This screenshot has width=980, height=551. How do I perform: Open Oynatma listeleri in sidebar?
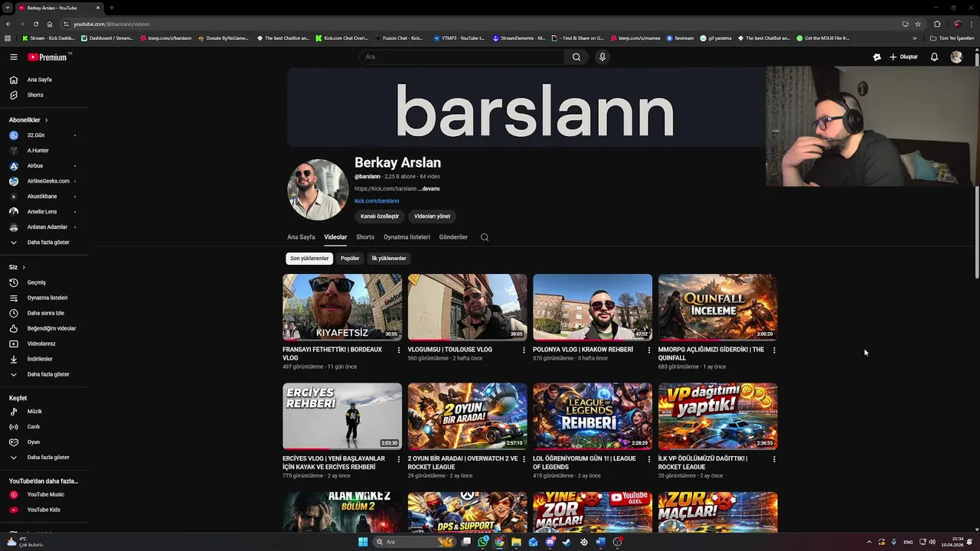coord(44,298)
